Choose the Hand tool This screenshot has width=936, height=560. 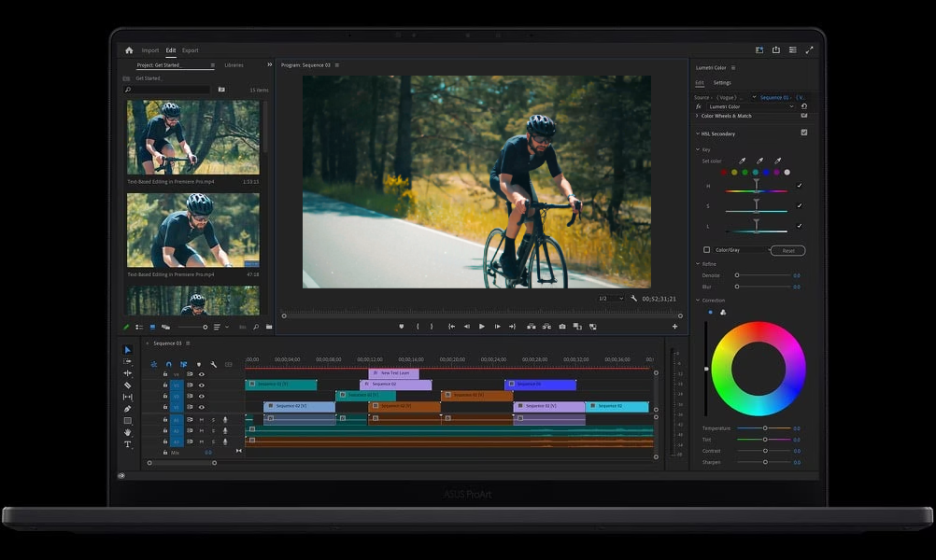[x=128, y=432]
